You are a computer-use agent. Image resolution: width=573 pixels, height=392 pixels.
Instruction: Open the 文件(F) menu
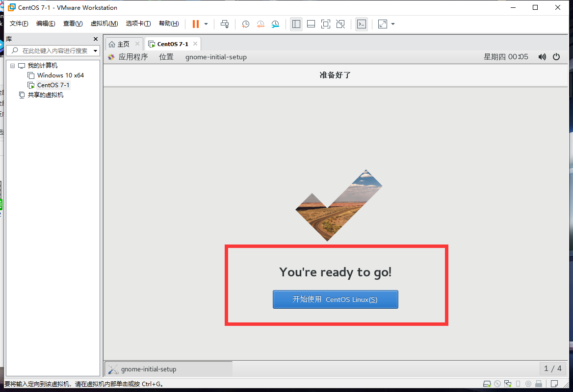(19, 24)
